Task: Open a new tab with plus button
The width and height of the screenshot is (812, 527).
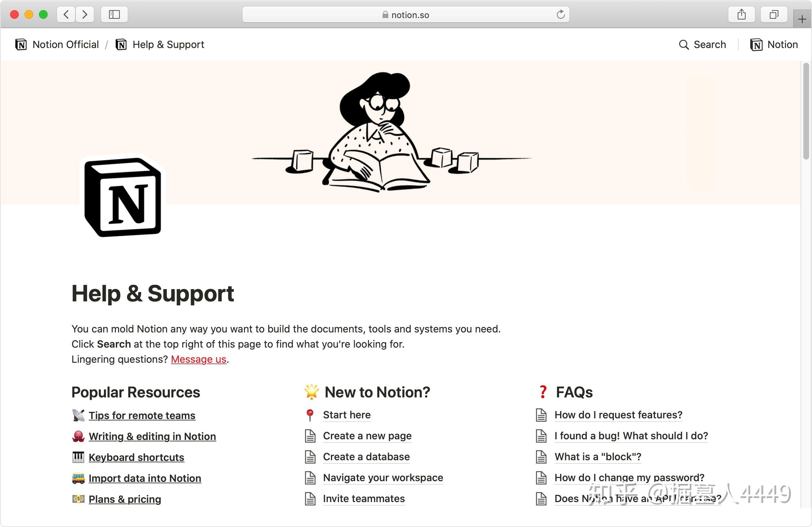Action: pyautogui.click(x=802, y=19)
